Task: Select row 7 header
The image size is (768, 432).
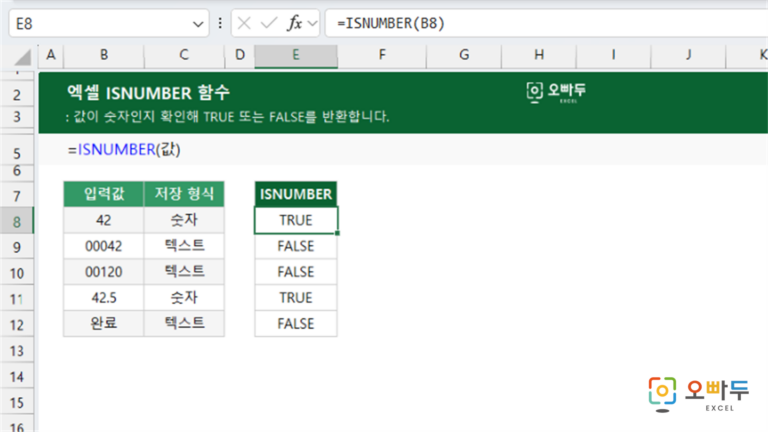Action: [x=17, y=196]
